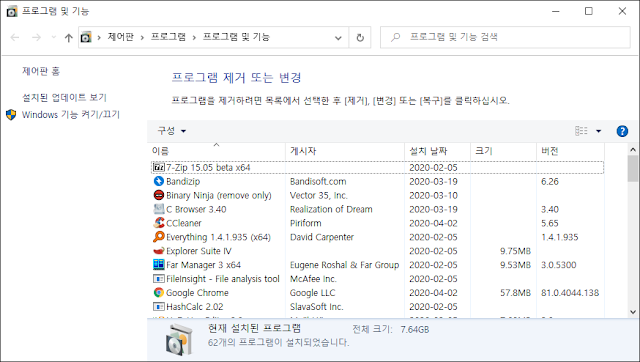The width and height of the screenshot is (640, 362).
Task: Click the refresh button in address bar
Action: point(360,38)
